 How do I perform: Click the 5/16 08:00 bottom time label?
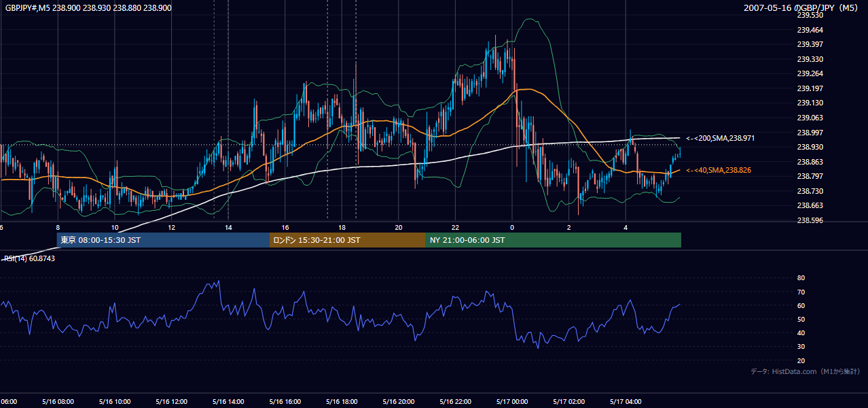tap(58, 402)
